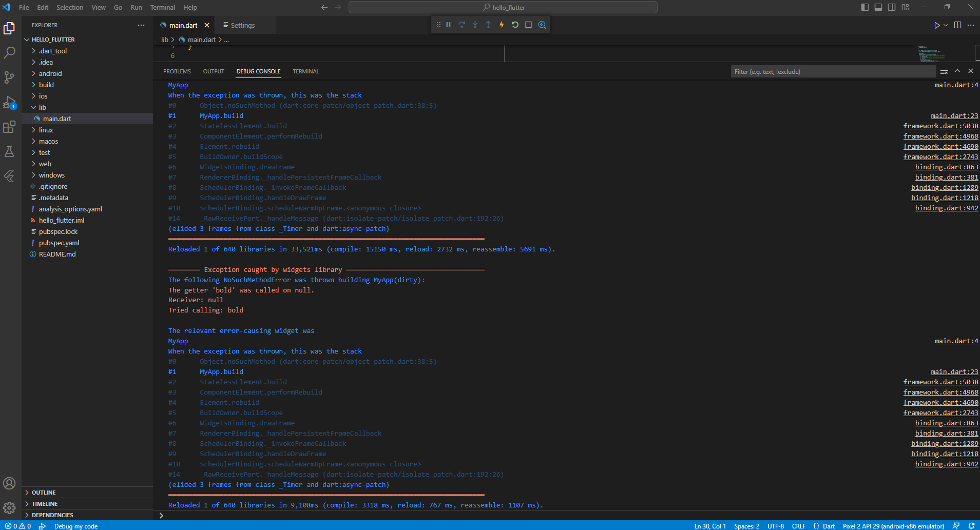The height and width of the screenshot is (530, 980).
Task: Split the editor to the right
Action: (x=958, y=25)
